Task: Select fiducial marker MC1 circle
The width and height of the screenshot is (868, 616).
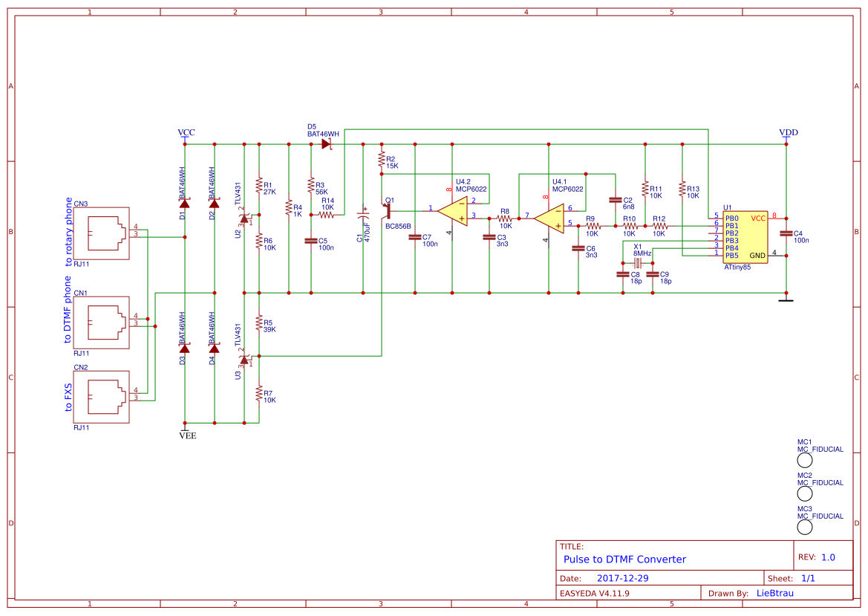Action: [804, 461]
